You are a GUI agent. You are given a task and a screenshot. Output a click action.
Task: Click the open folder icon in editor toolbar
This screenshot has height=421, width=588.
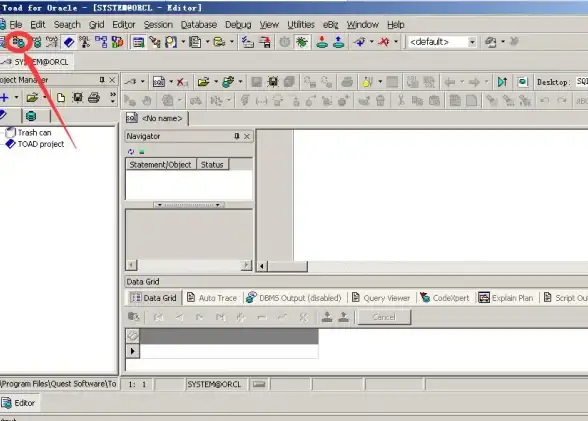coord(204,82)
